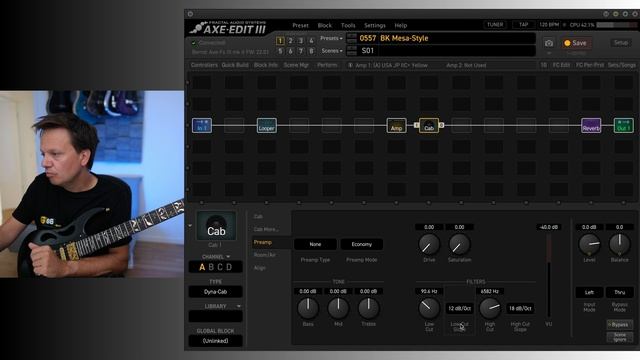Open the Scene Mgr tool
Viewport: 640px width, 360px height.
pyautogui.click(x=296, y=65)
